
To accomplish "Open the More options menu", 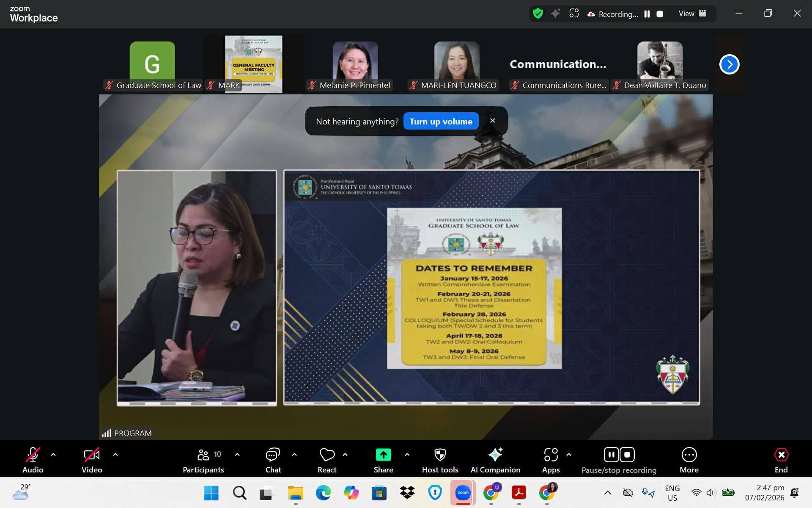I will coord(689,460).
